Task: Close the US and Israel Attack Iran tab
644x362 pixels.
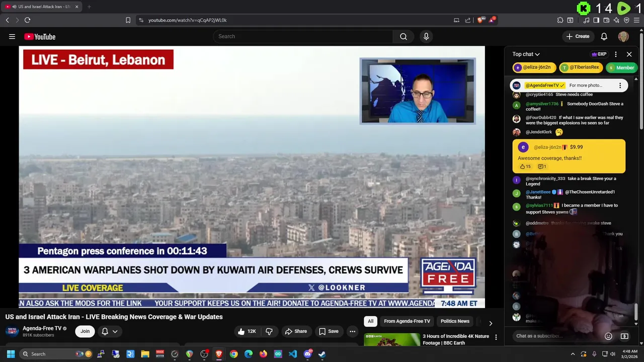Action: tap(77, 7)
